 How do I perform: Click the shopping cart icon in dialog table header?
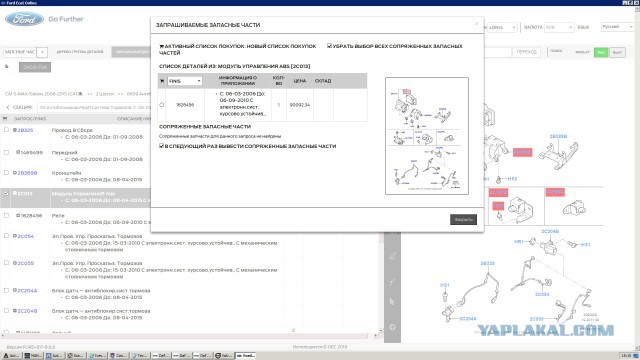coord(162,81)
